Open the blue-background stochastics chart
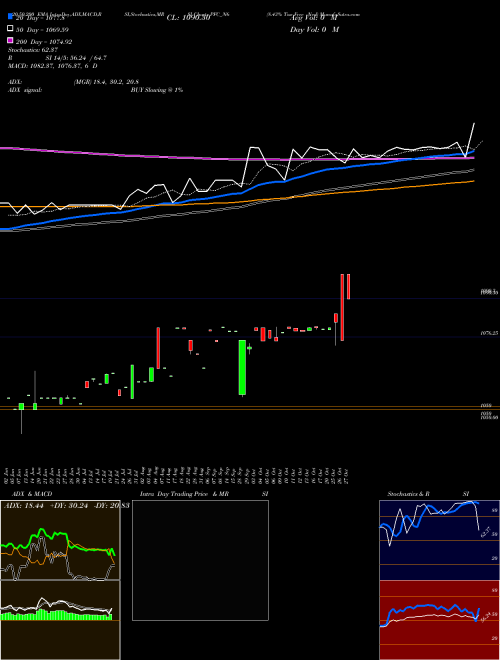This screenshot has height=660, width=500. pyautogui.click(x=439, y=540)
